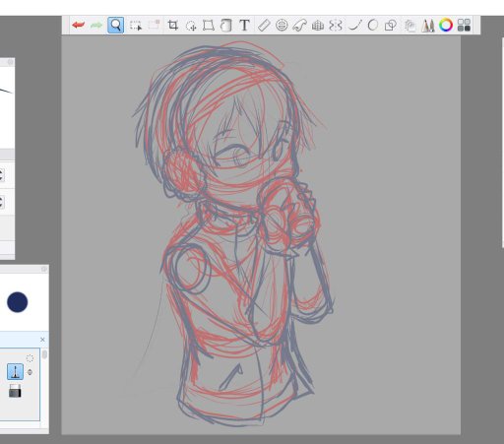
Task: Open the four-square panel toggle menu
Action: click(464, 25)
